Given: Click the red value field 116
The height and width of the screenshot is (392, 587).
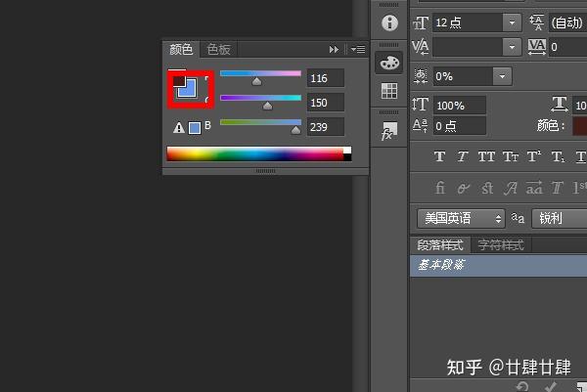Looking at the screenshot, I should click(x=326, y=78).
